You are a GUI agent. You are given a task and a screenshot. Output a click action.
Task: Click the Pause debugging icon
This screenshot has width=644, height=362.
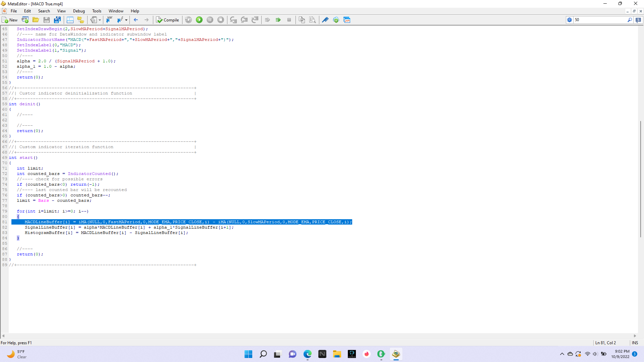210,20
